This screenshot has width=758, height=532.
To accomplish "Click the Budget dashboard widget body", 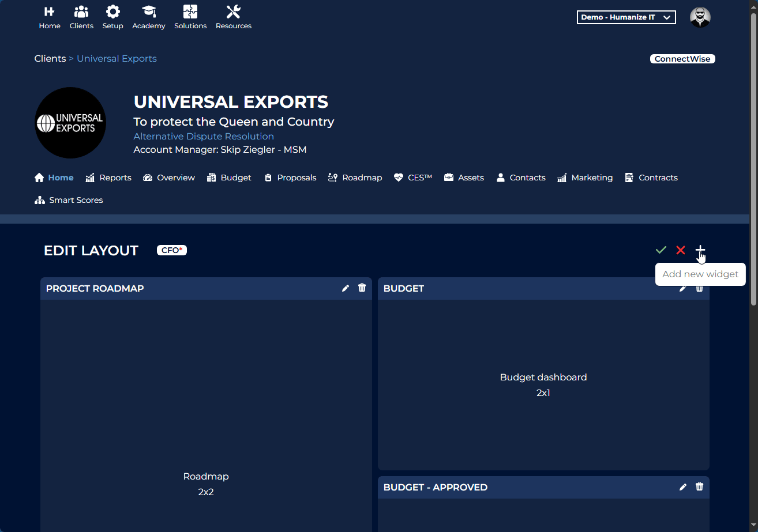I will pos(543,385).
